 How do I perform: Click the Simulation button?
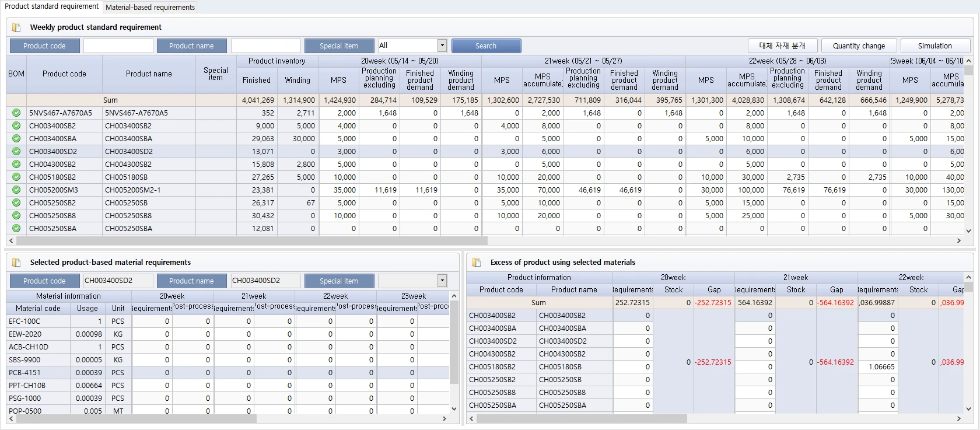[x=935, y=46]
